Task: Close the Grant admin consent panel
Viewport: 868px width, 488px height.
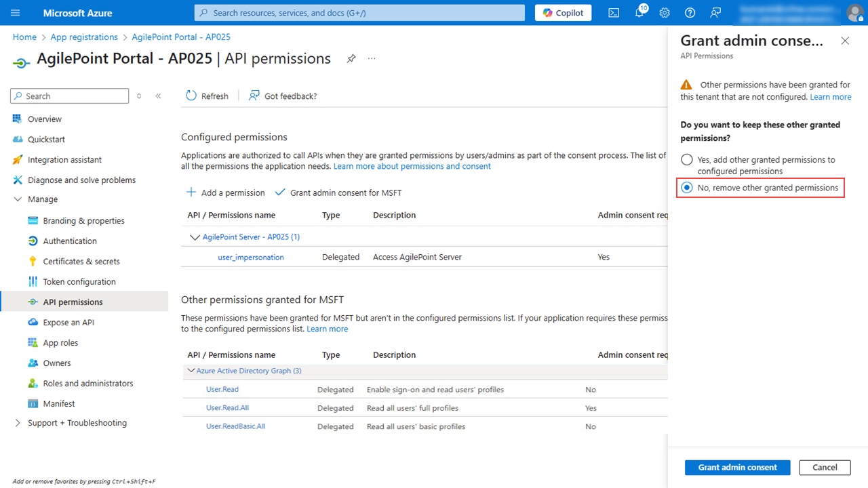Action: click(845, 41)
